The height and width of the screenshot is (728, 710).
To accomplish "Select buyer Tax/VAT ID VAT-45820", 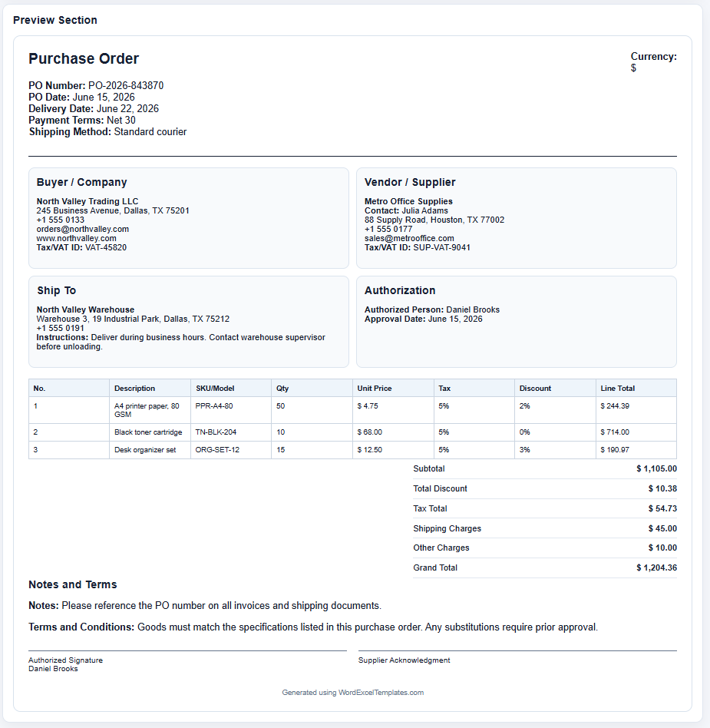I will click(x=81, y=247).
